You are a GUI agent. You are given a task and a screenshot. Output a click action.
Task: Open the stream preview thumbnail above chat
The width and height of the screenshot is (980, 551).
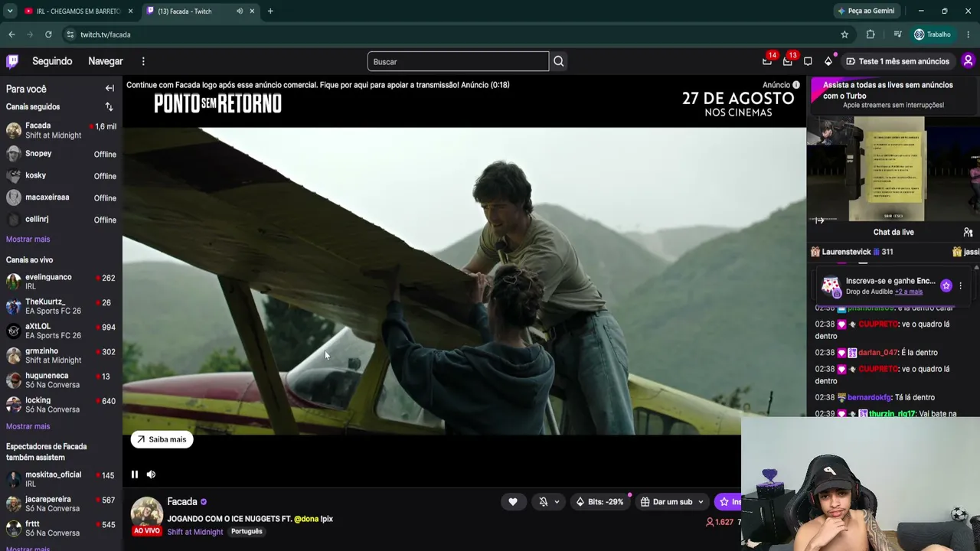click(893, 168)
